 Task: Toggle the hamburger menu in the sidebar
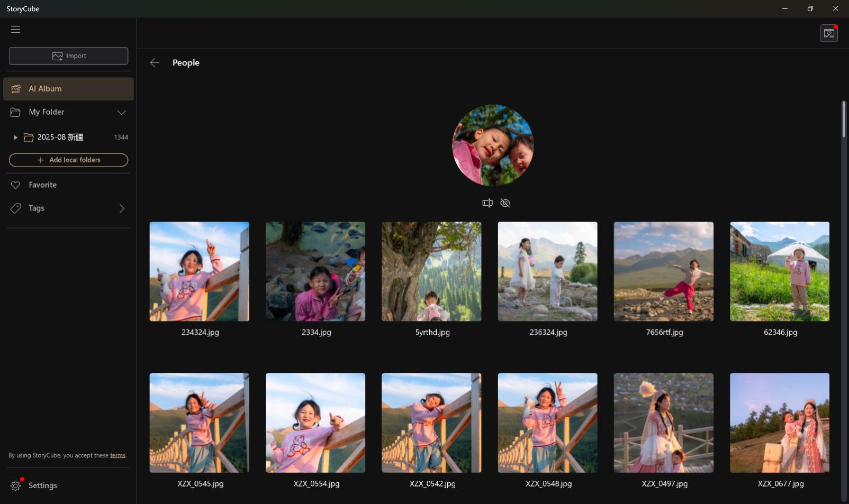click(15, 30)
